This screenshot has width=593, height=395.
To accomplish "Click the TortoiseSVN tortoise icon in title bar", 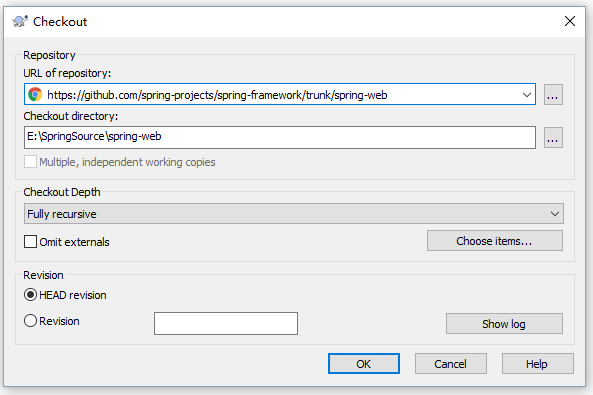I will pos(20,21).
